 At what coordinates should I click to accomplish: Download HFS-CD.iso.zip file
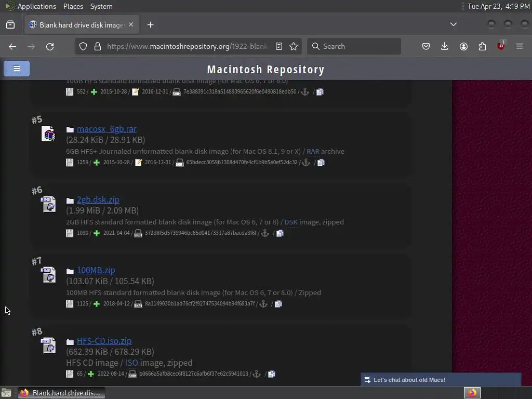tap(104, 341)
